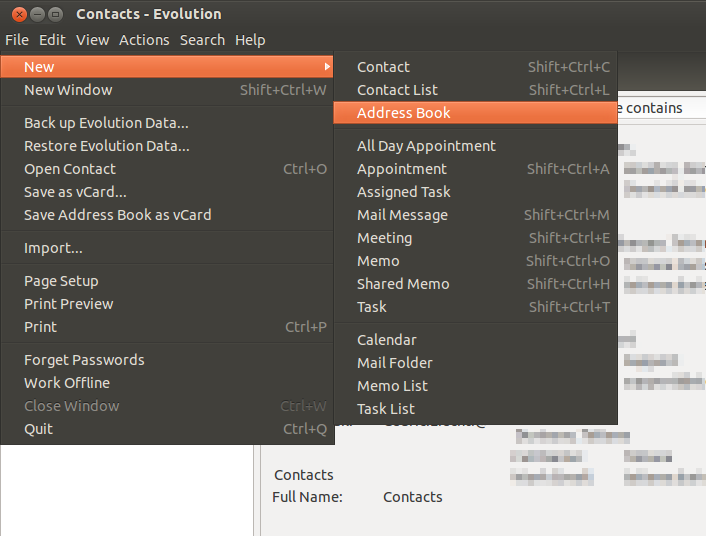Choose Contact from the New submenu
706x536 pixels.
coord(383,67)
